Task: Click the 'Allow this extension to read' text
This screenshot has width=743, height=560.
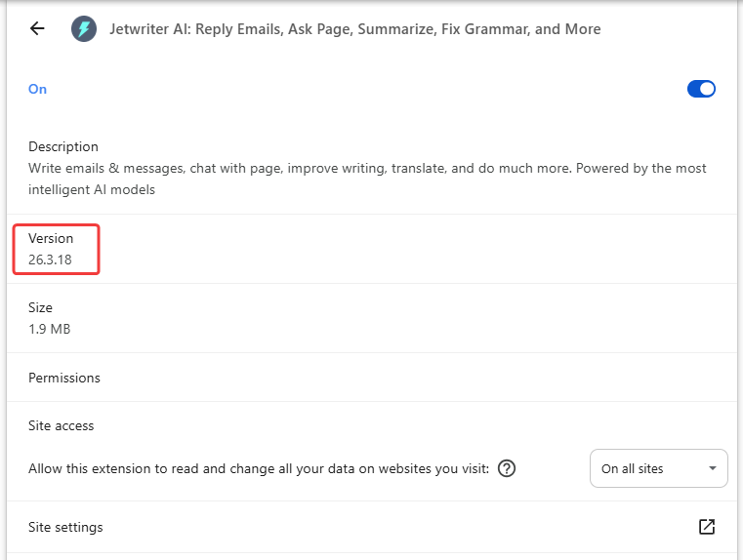Action: 259,468
